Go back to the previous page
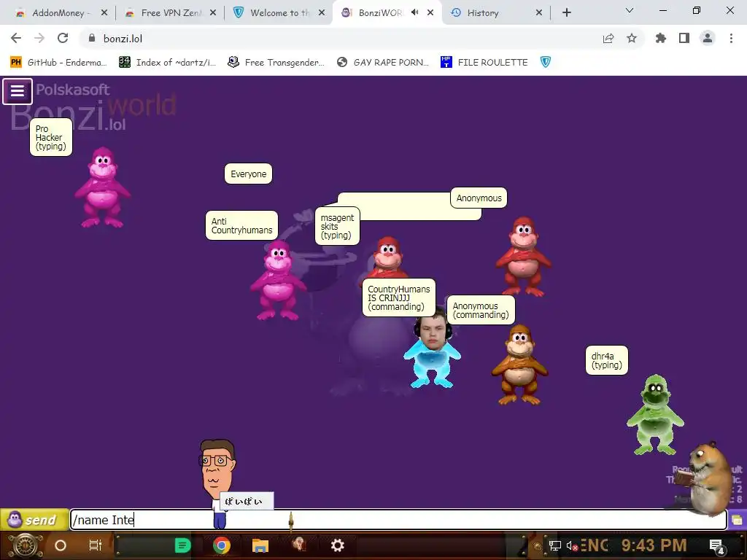 pyautogui.click(x=16, y=38)
